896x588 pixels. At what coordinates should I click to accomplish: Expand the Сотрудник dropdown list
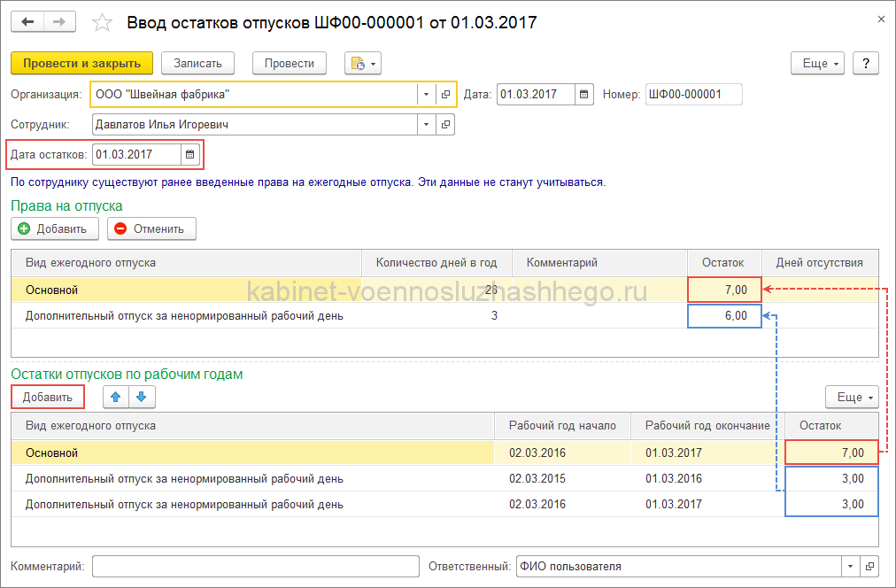click(426, 126)
